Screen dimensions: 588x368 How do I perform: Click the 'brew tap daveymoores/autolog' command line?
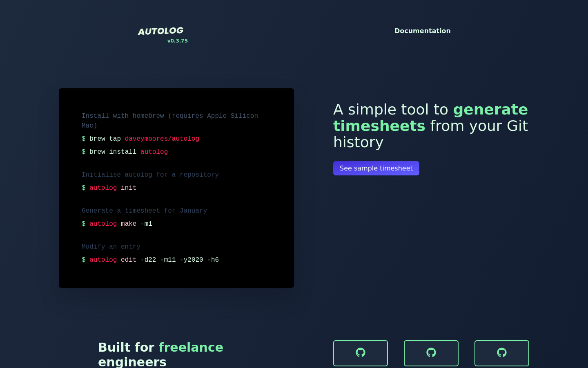(x=140, y=139)
